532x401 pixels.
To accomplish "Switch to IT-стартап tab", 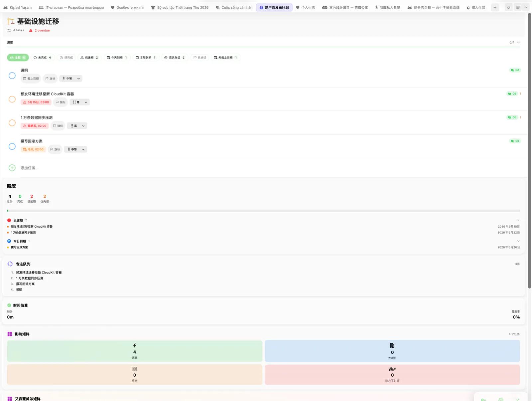I will pyautogui.click(x=71, y=7).
